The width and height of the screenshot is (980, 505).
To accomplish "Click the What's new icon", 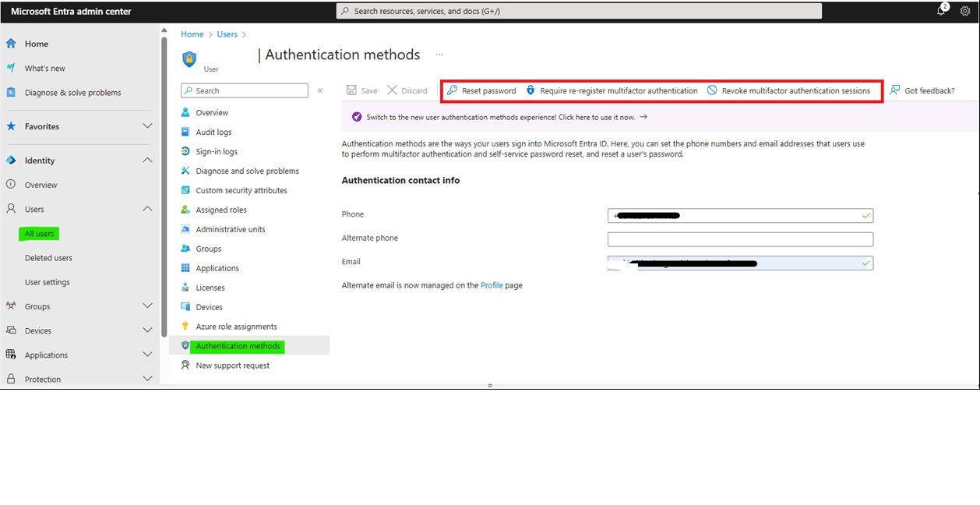I will click(x=11, y=68).
